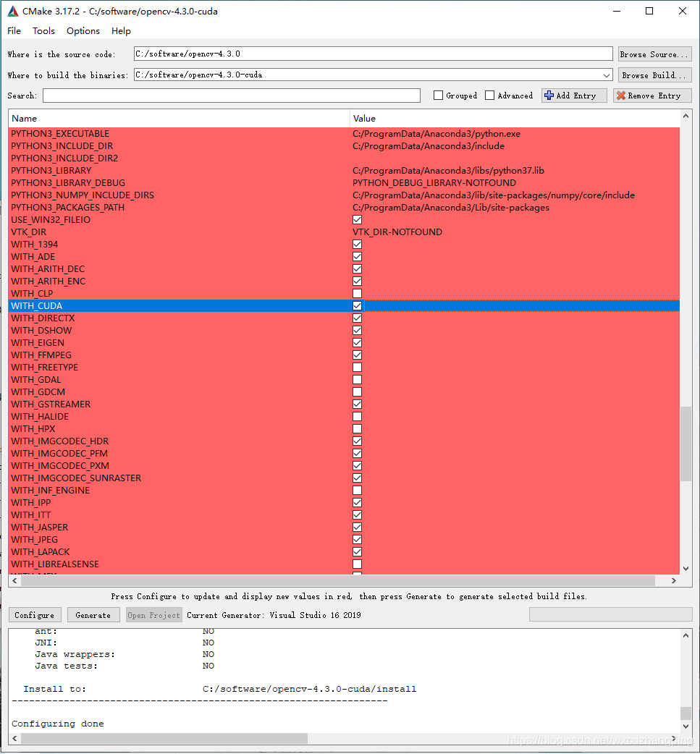Uncheck the WITH_DIRECTX checkbox
This screenshot has height=754, width=700.
(x=357, y=318)
